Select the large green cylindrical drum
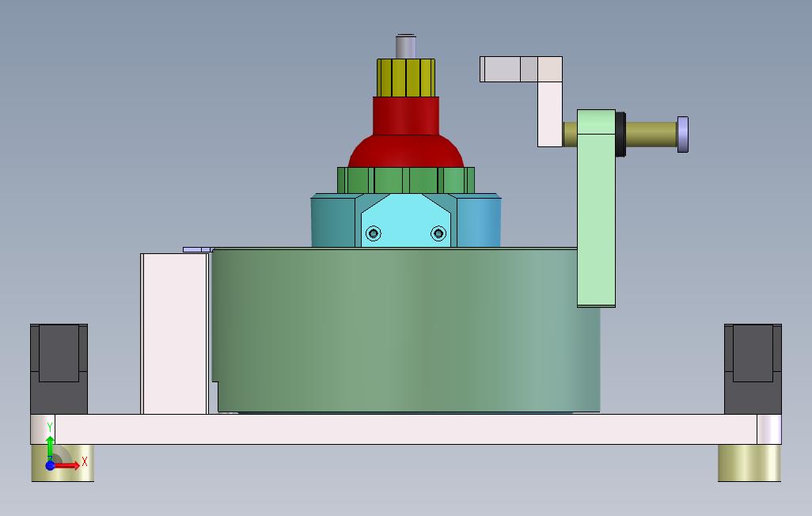Viewport: 812px width, 516px height. [405, 330]
